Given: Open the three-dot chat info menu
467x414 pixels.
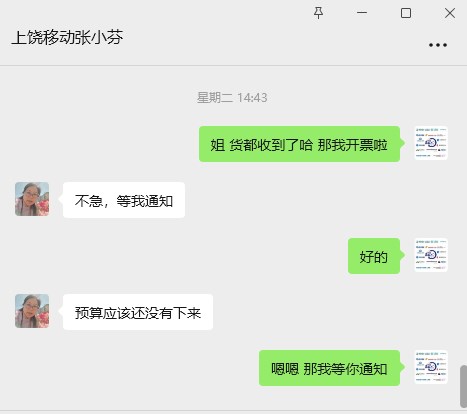Looking at the screenshot, I should click(438, 45).
